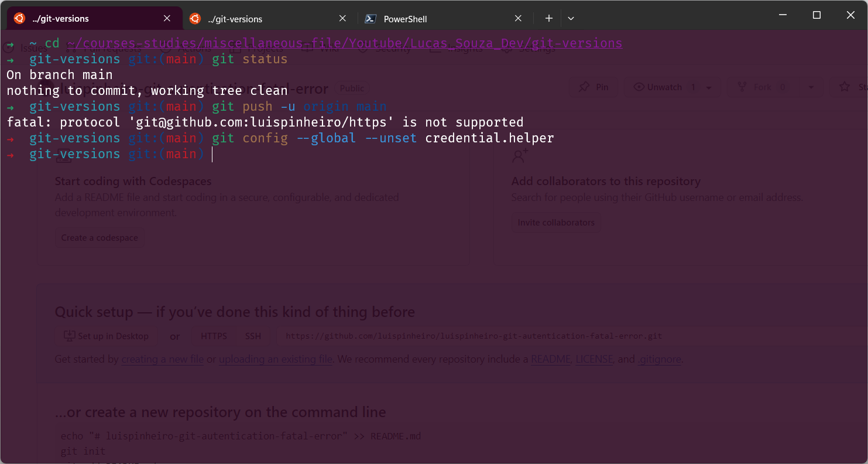The height and width of the screenshot is (464, 868).
Task: Select the SSH option in GitHub quick setup
Action: coord(253,336)
